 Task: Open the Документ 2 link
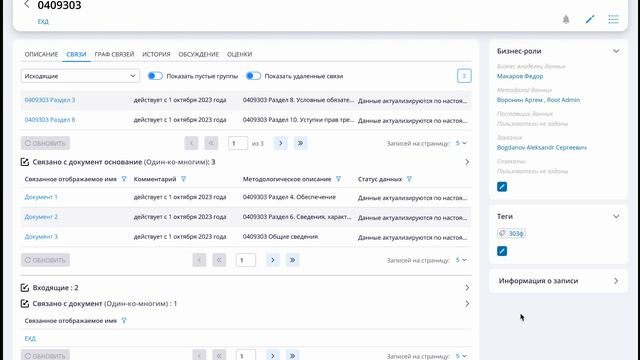coord(41,217)
